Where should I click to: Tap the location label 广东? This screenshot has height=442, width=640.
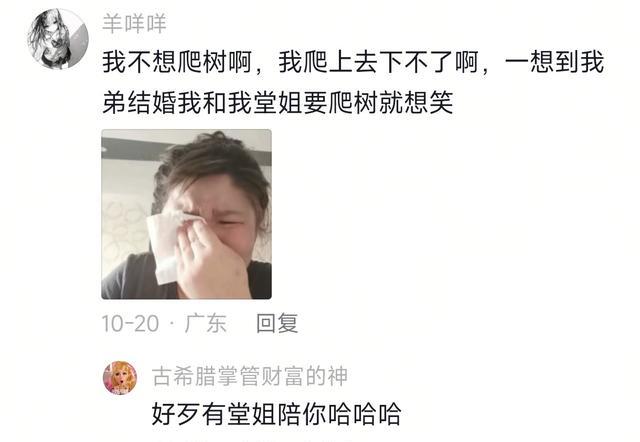tap(206, 324)
